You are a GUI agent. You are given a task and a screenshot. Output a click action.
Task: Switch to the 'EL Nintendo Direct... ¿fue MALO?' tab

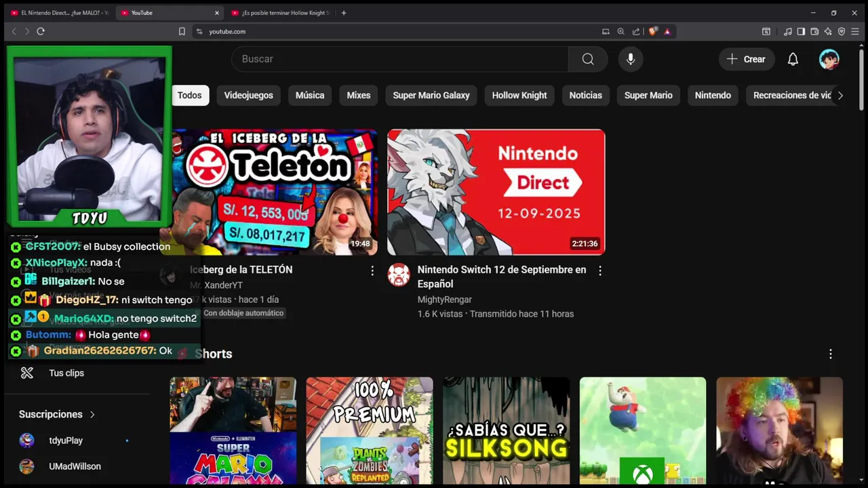[x=59, y=13]
